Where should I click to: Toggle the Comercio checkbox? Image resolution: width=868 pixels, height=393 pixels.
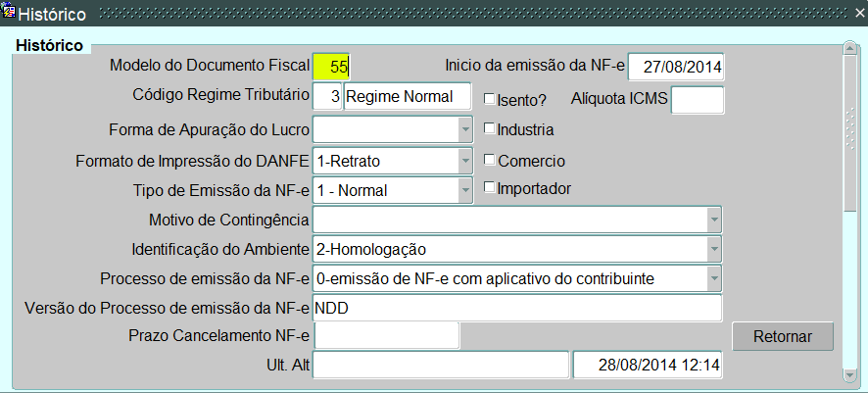click(x=490, y=160)
